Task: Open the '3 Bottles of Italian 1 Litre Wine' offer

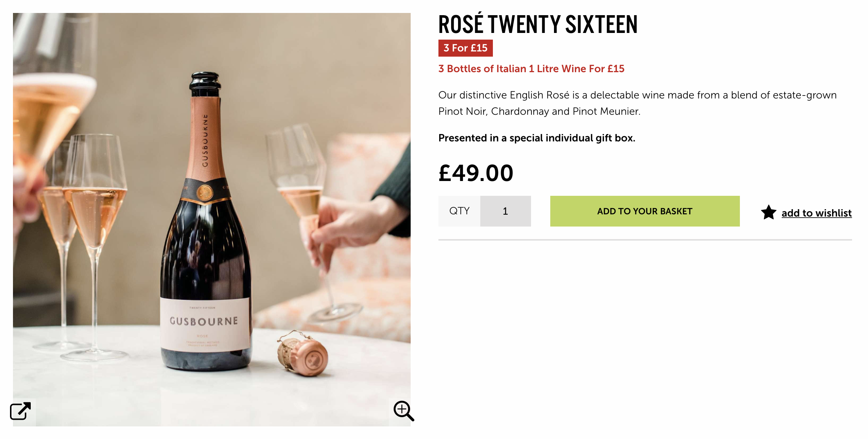Action: pos(531,69)
